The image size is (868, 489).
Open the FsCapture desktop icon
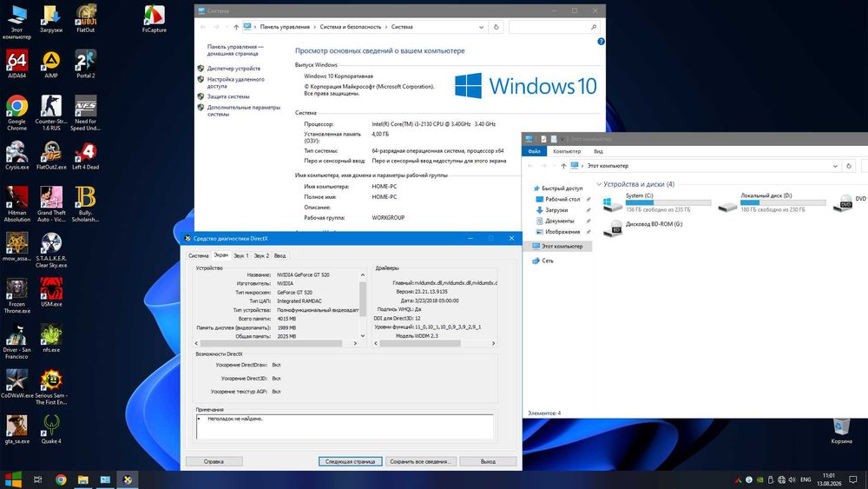[x=154, y=18]
